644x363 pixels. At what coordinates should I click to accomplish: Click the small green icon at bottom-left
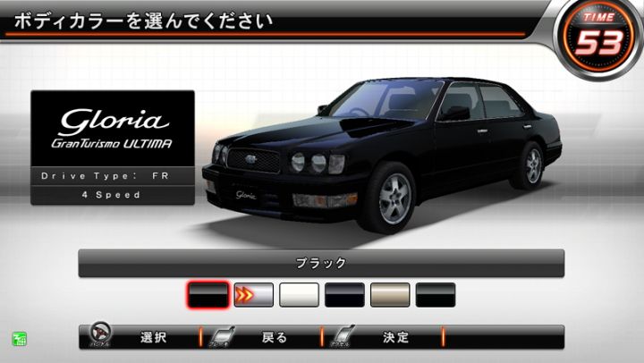coord(19,340)
